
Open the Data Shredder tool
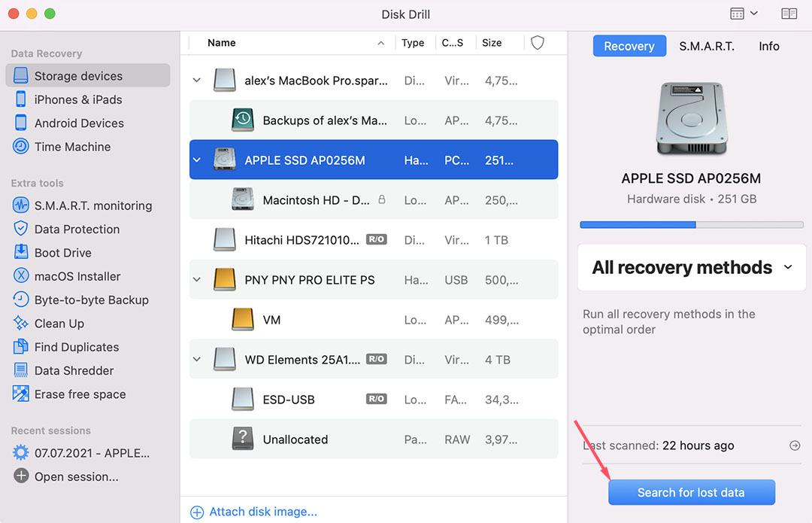[x=74, y=370]
